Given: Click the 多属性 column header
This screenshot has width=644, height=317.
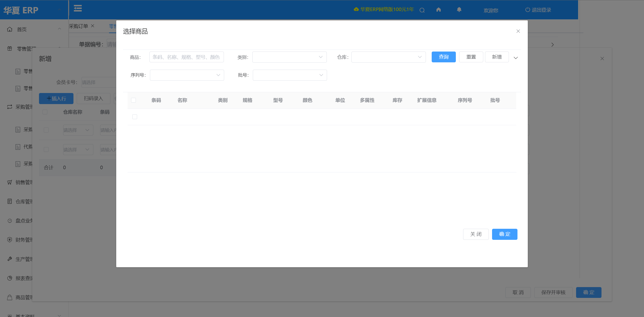Looking at the screenshot, I should (x=367, y=100).
